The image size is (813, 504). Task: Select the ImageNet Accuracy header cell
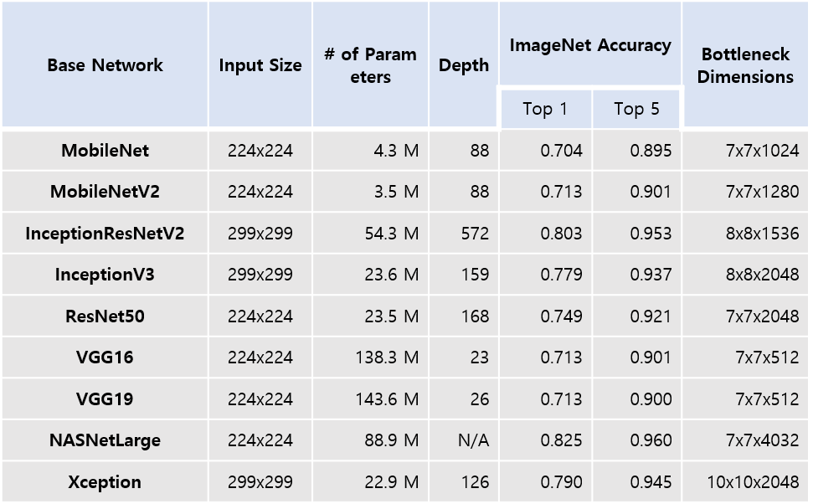(x=590, y=45)
